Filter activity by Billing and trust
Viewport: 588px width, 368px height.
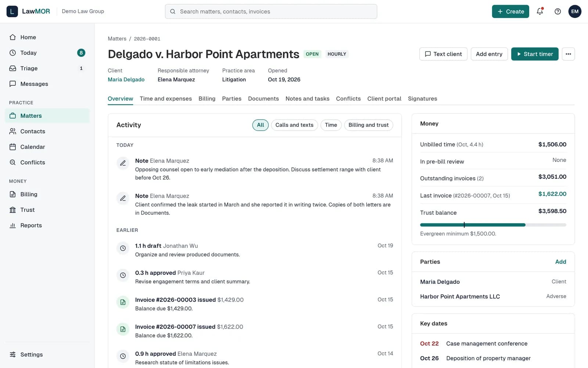pos(369,125)
